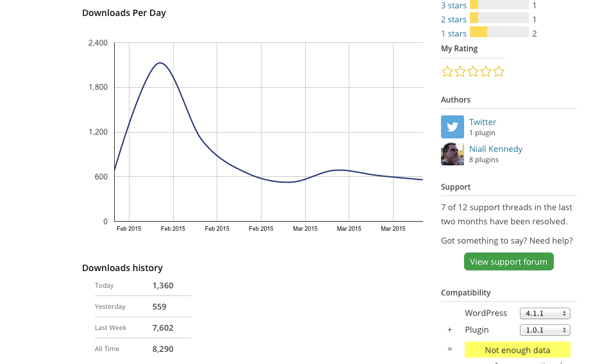Click the peak of the downloads chart line
Image resolution: width=591 pixels, height=364 pixels.
coord(160,63)
